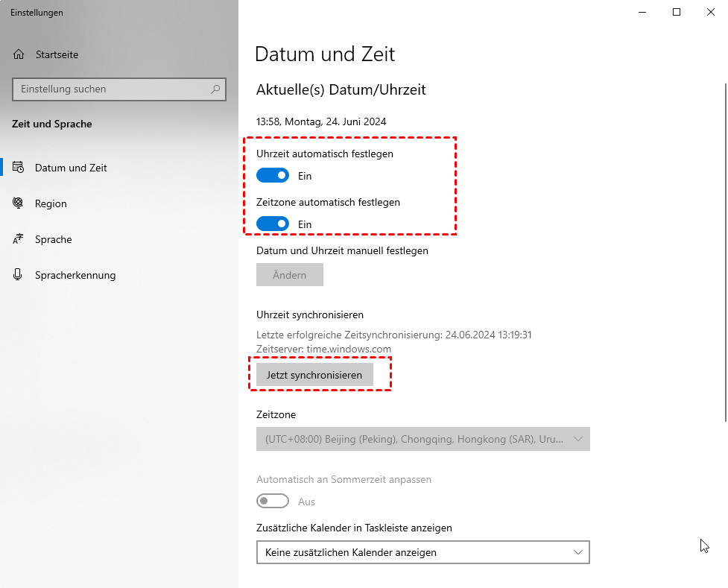Click the search magnifier icon

[215, 89]
